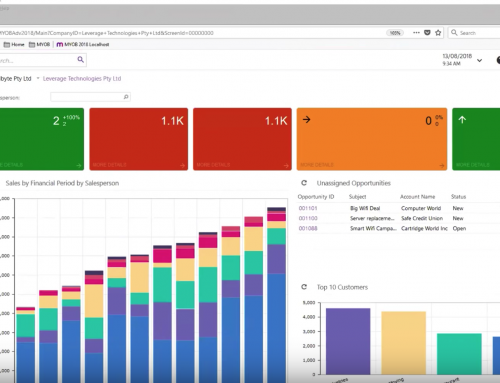
Task: Click MORE DETAILS on the orange tile
Action: point(317,165)
